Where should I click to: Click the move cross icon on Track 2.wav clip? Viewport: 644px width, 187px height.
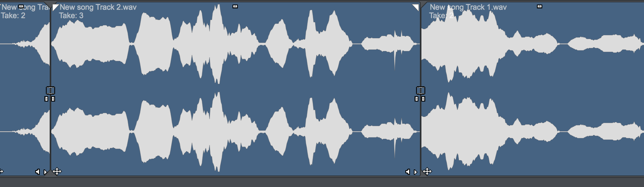click(57, 171)
